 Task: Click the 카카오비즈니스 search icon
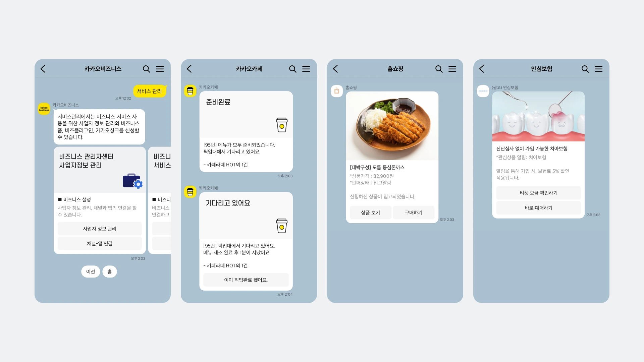(x=146, y=68)
